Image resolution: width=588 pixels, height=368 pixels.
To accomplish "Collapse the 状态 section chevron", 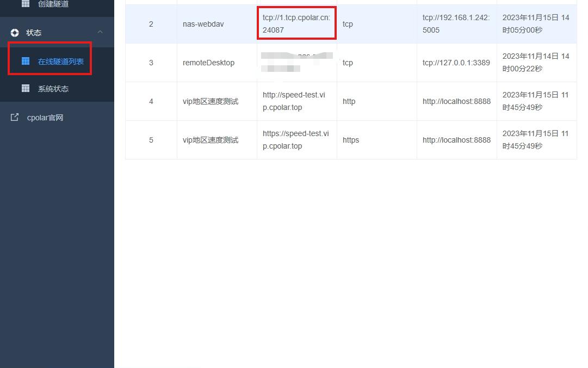I will click(100, 32).
